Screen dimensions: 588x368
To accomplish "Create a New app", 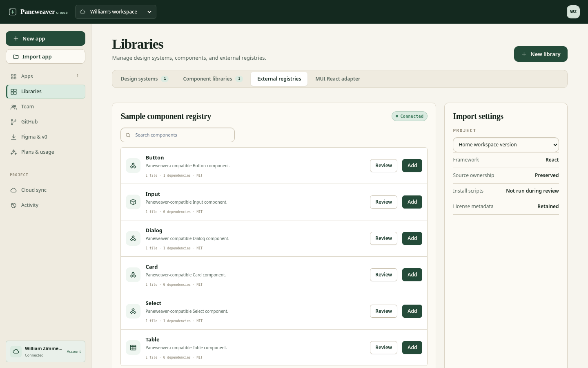I will pyautogui.click(x=45, y=38).
